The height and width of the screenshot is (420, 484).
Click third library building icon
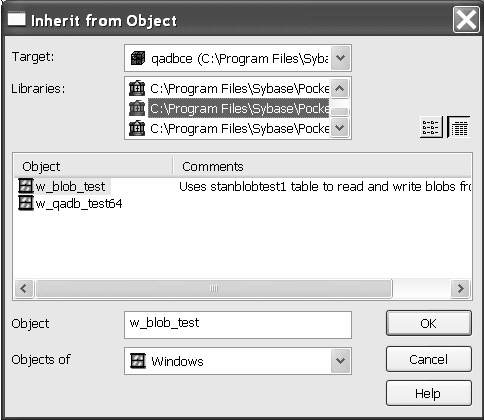[137, 128]
